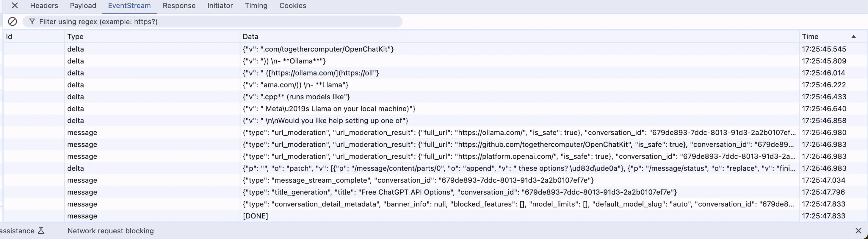Click timestamp 17:25:47.796
The width and height of the screenshot is (868, 239).
coord(824,192)
